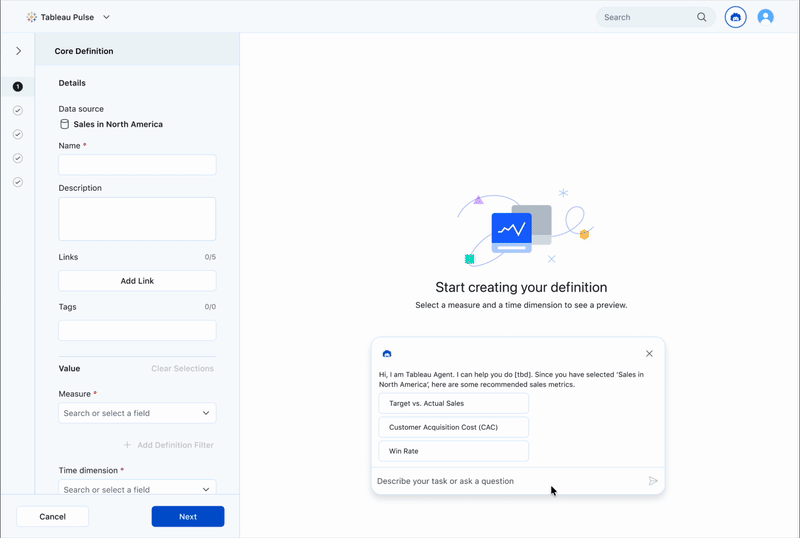Image resolution: width=800 pixels, height=538 pixels.
Task: Click Clear Selections link
Action: point(182,369)
